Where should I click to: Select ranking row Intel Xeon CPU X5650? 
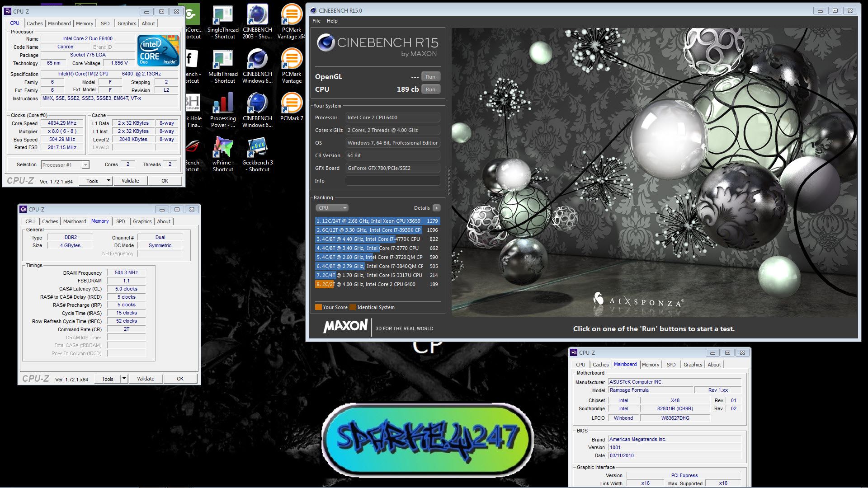pyautogui.click(x=377, y=221)
